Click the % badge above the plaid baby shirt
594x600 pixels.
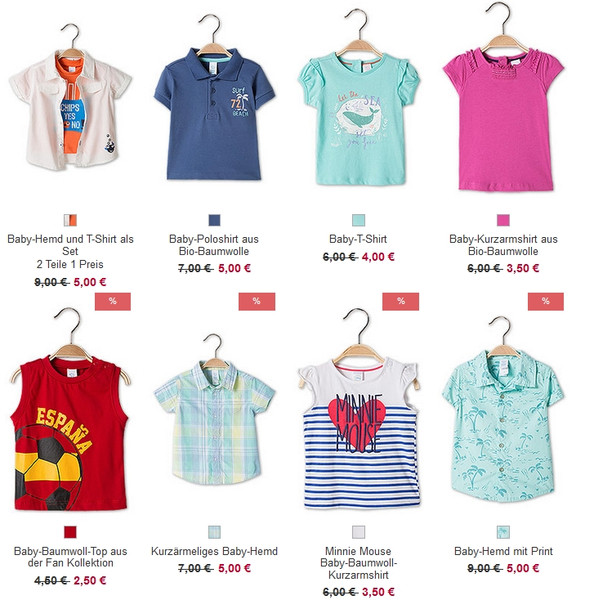(257, 301)
